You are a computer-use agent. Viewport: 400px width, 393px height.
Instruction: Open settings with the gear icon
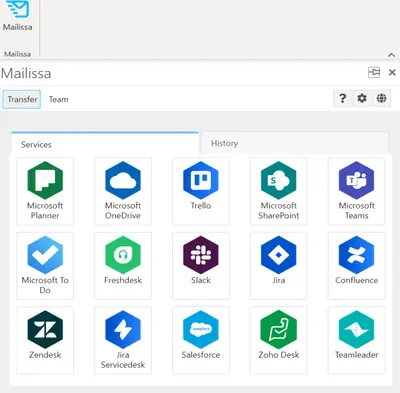click(x=362, y=98)
